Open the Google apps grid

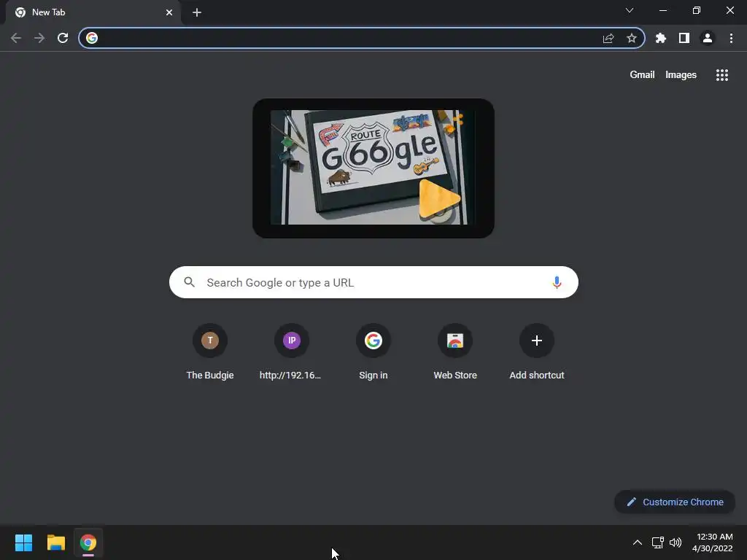coord(722,75)
